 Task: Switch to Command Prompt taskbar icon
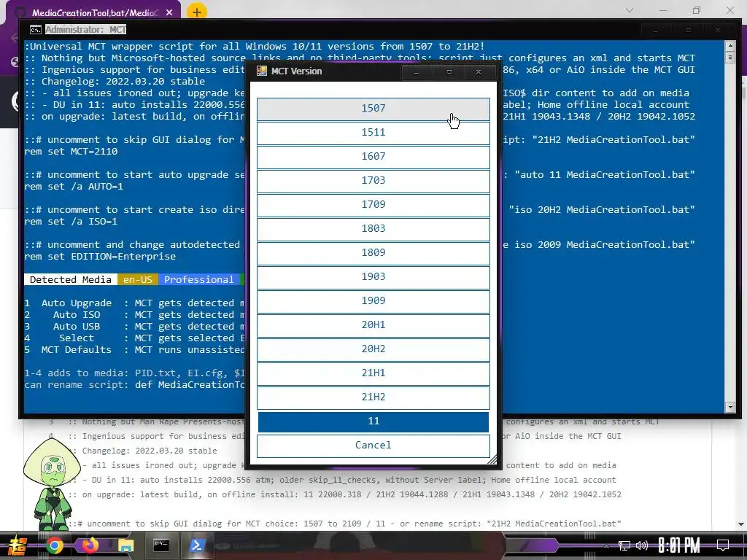[161, 545]
